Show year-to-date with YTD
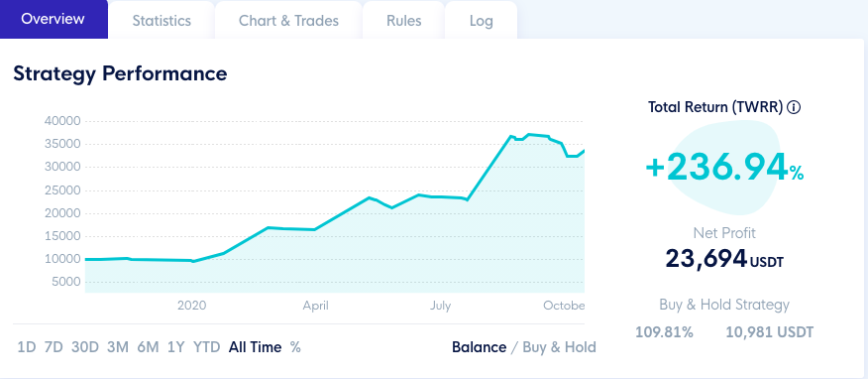The image size is (868, 379). tap(206, 347)
